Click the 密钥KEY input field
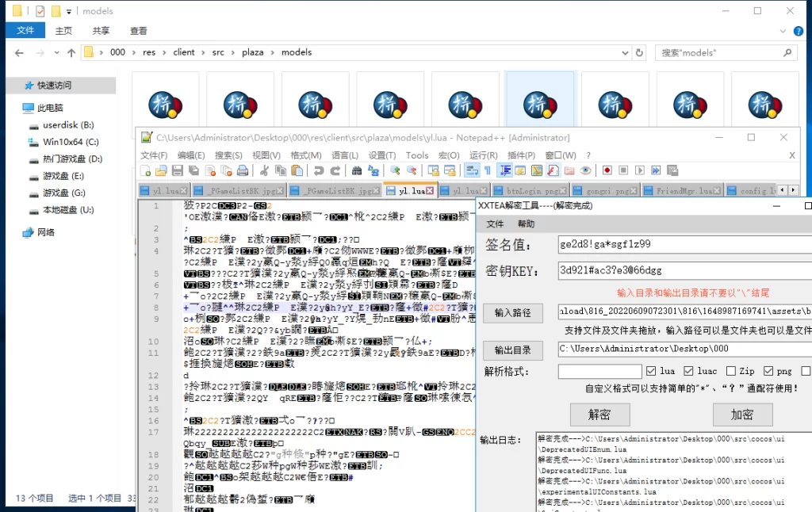812x512 pixels. 684,271
